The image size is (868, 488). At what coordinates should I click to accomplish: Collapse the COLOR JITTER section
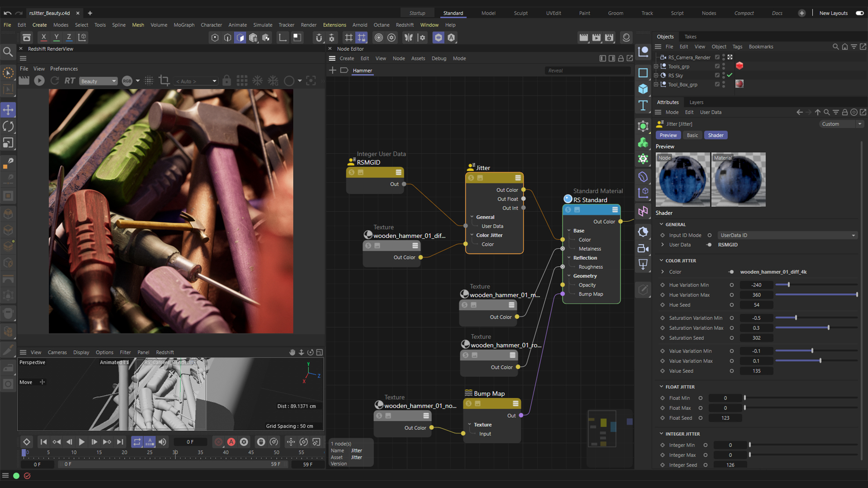click(661, 261)
